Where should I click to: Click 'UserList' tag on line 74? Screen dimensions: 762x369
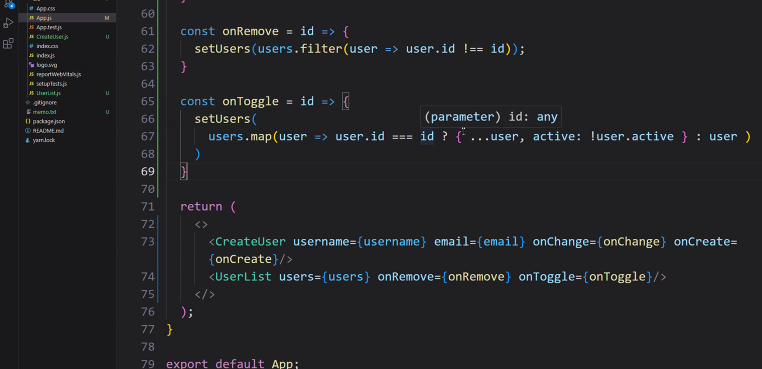pos(243,276)
